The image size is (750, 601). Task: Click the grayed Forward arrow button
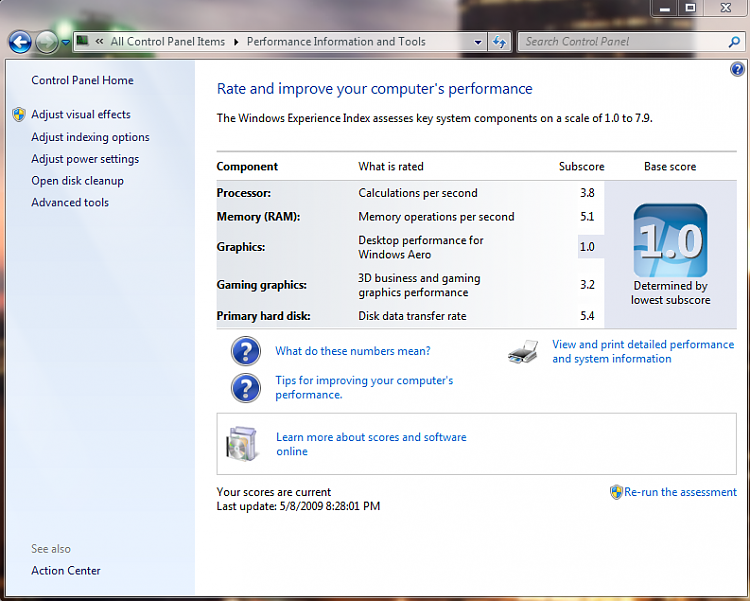(46, 42)
